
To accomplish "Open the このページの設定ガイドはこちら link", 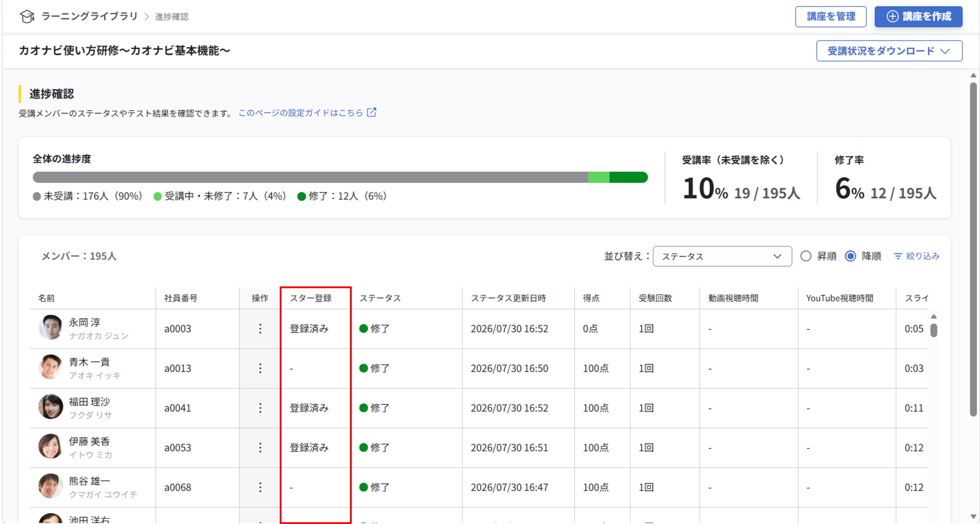I will [x=300, y=113].
